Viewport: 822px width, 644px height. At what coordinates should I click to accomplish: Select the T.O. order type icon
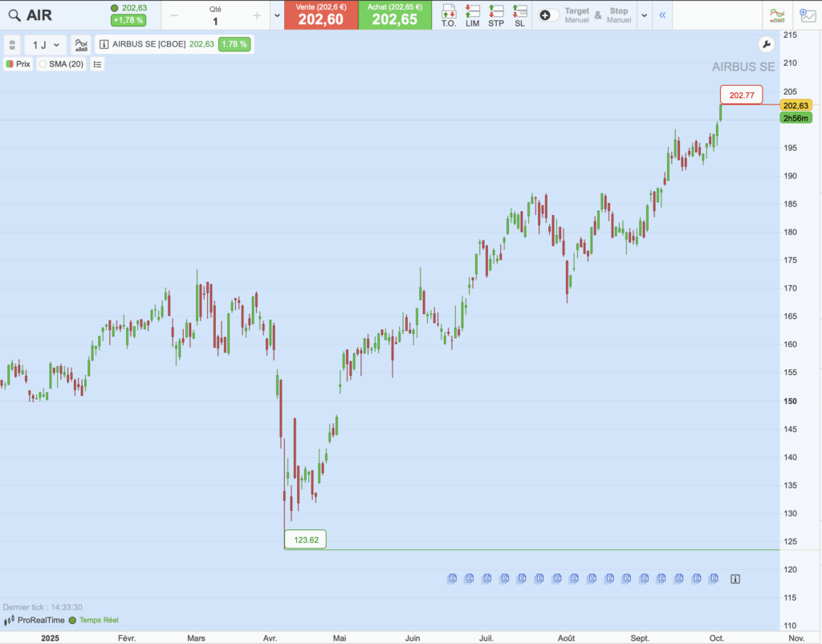tap(449, 15)
